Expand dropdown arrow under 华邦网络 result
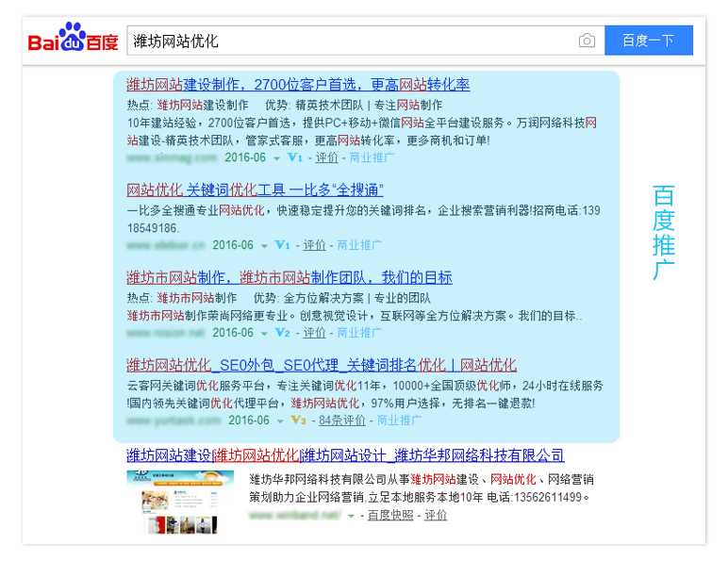 pos(351,517)
